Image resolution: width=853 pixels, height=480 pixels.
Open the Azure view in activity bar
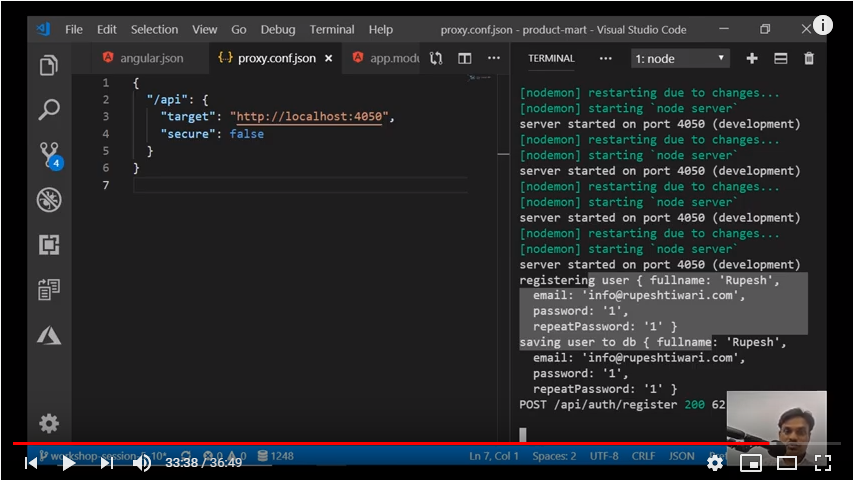pyautogui.click(x=48, y=335)
